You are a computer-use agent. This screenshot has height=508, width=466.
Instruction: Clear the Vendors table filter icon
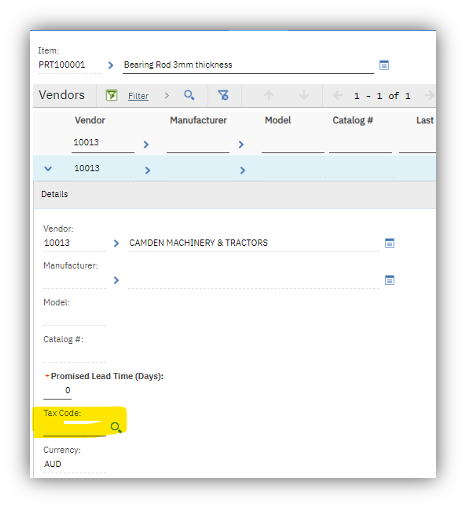click(223, 95)
